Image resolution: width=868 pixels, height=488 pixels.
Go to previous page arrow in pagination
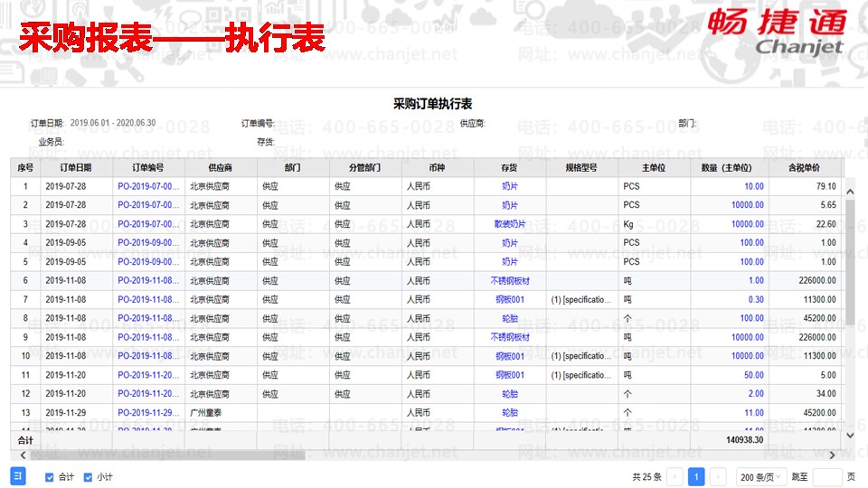(675, 476)
